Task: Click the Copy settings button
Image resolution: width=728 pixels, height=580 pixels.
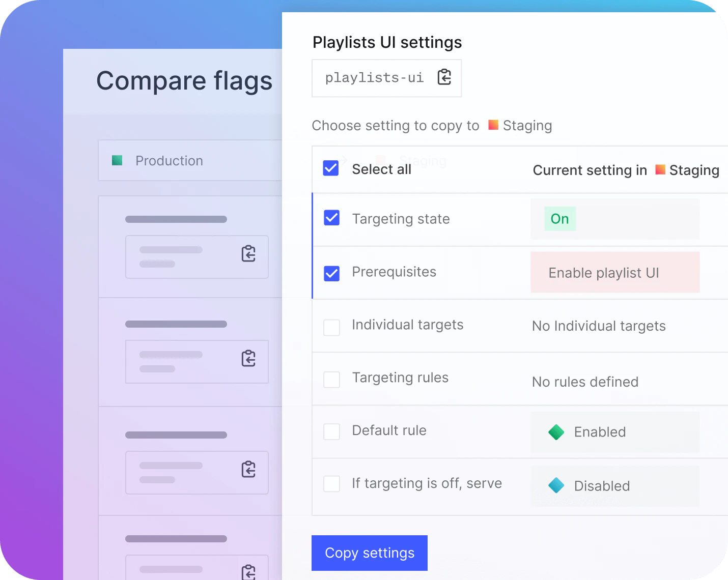Action: 369,553
